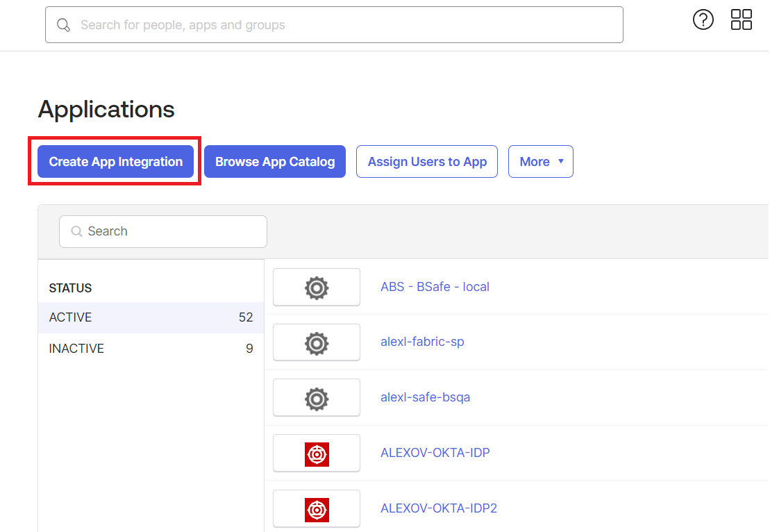Filter applications by ACTIVE status
The height and width of the screenshot is (532, 770).
69,317
